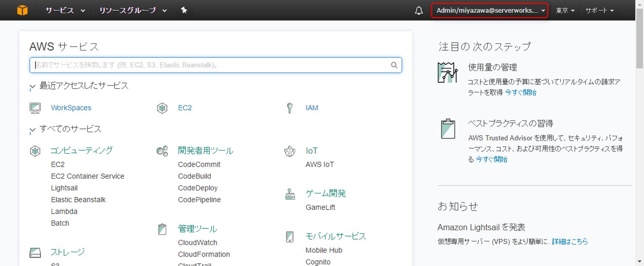Open EC2 Container Service
The image size is (644, 266).
pos(88,176)
